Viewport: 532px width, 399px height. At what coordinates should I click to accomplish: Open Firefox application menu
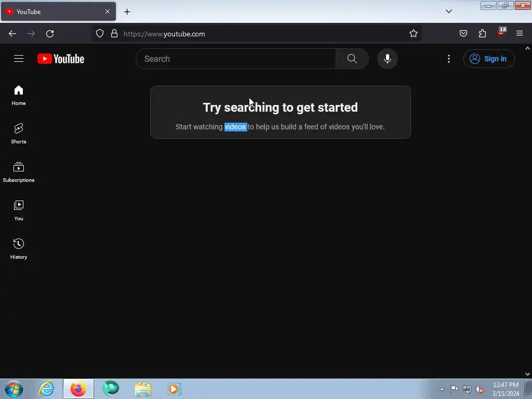click(x=520, y=34)
